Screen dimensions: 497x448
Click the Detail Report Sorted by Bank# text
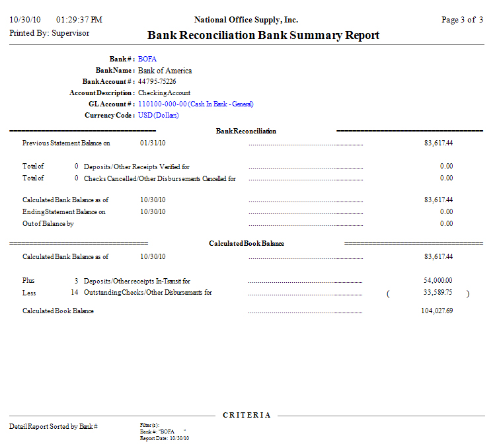tap(54, 426)
